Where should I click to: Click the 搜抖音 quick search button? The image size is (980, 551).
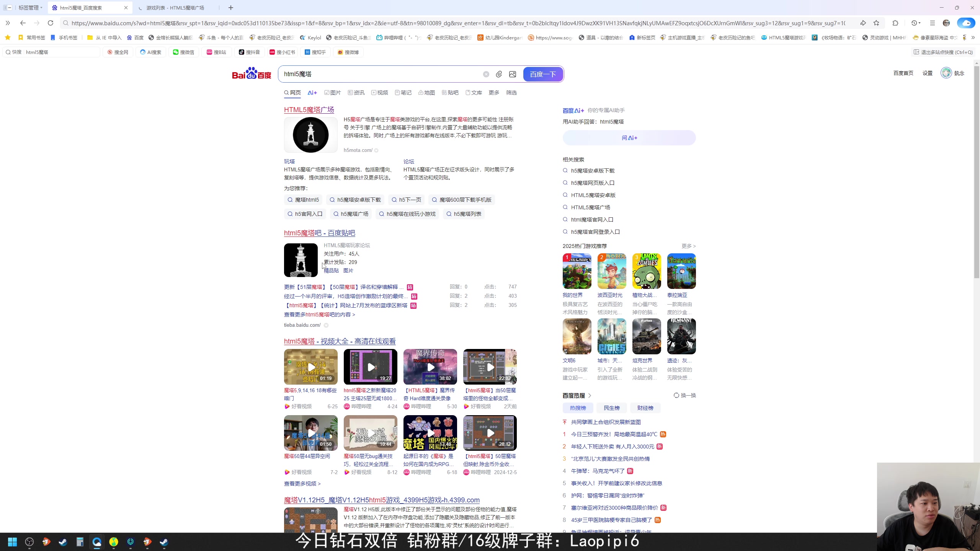coord(249,52)
